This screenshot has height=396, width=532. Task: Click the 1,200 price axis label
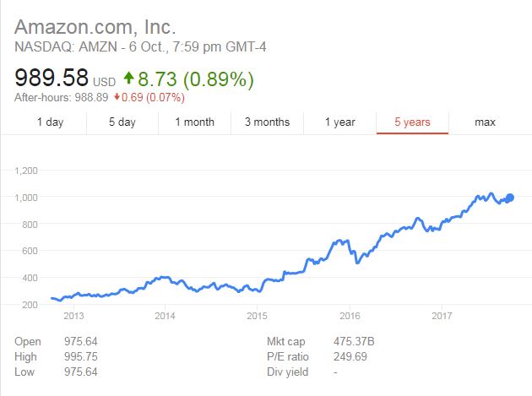pos(27,171)
